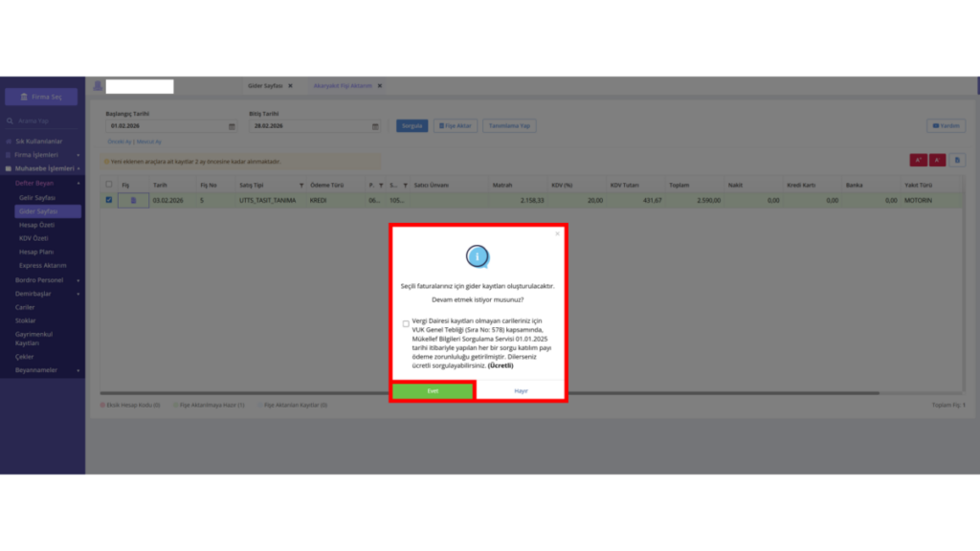Open the Bitiş Tarihi calendar picker
The image size is (980, 551).
coord(375,126)
